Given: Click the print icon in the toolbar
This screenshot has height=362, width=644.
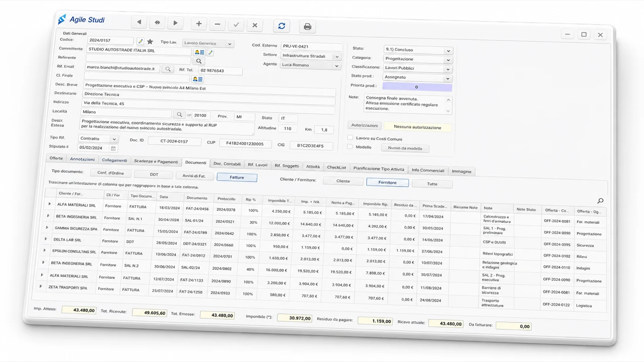Looking at the screenshot, I should pyautogui.click(x=307, y=27).
